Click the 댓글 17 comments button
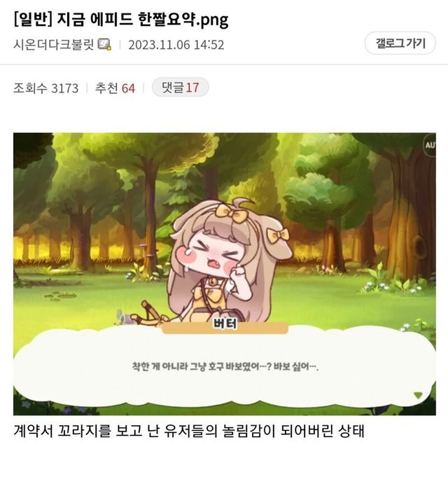The image size is (448, 484). tap(180, 88)
